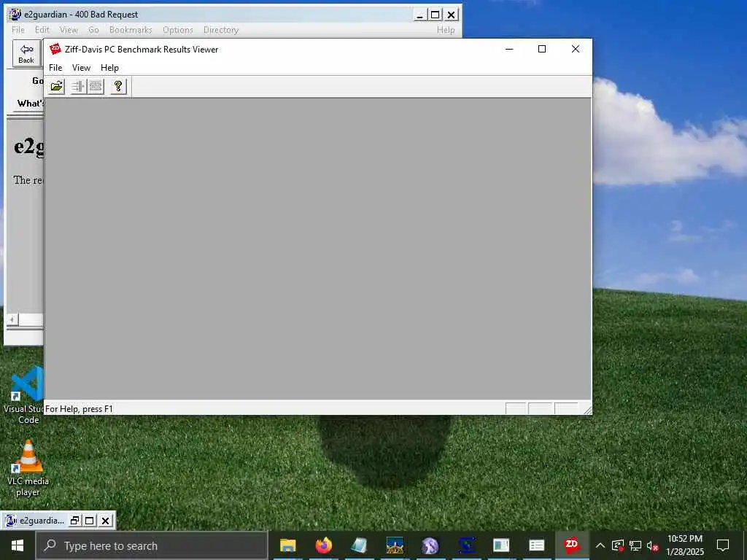Click the e2guardian window title bar icon
This screenshot has height=560, width=747.
point(15,15)
